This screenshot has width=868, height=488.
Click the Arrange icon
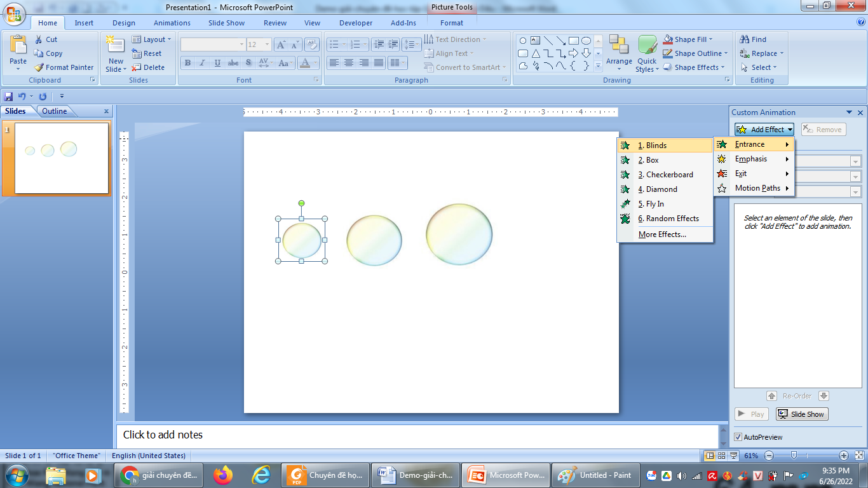click(x=618, y=46)
